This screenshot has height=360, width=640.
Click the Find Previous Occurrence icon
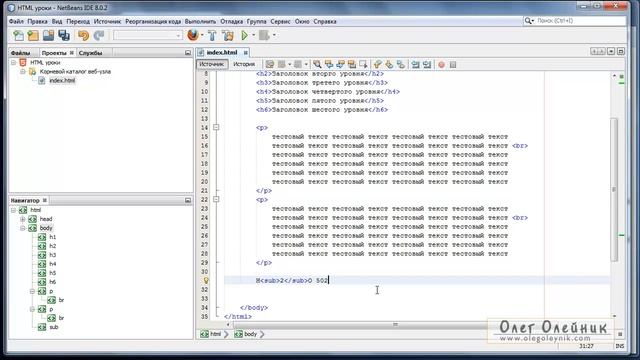pos(329,64)
